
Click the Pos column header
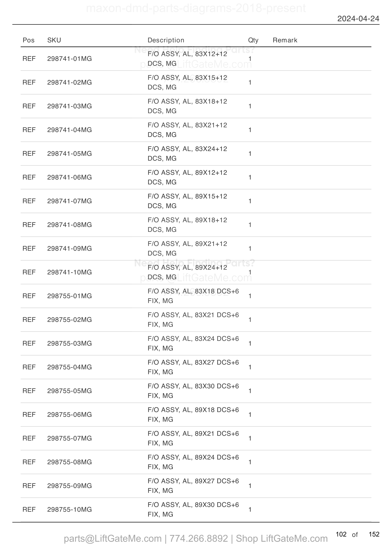tap(28, 40)
